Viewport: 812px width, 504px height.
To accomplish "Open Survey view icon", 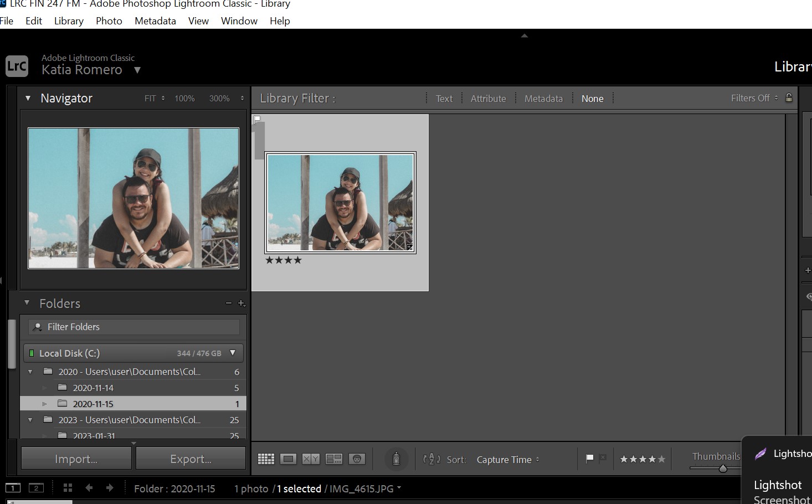I will pos(333,459).
